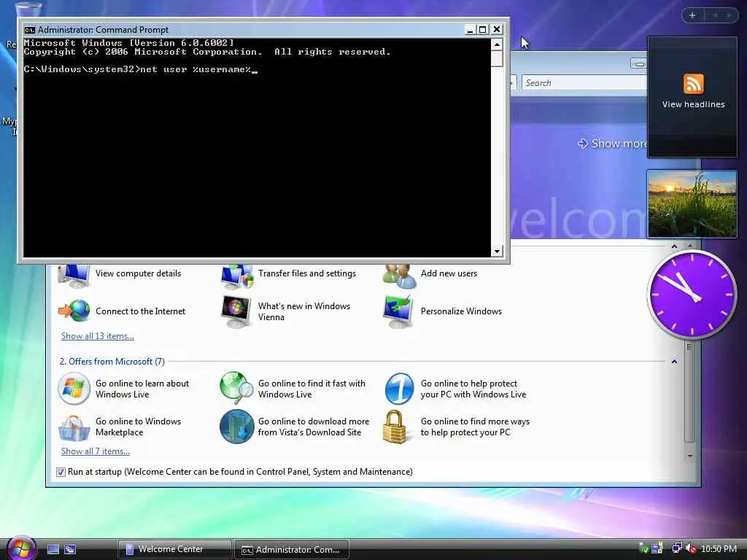Click the Show all 13 items link
The width and height of the screenshot is (747, 560).
[98, 335]
